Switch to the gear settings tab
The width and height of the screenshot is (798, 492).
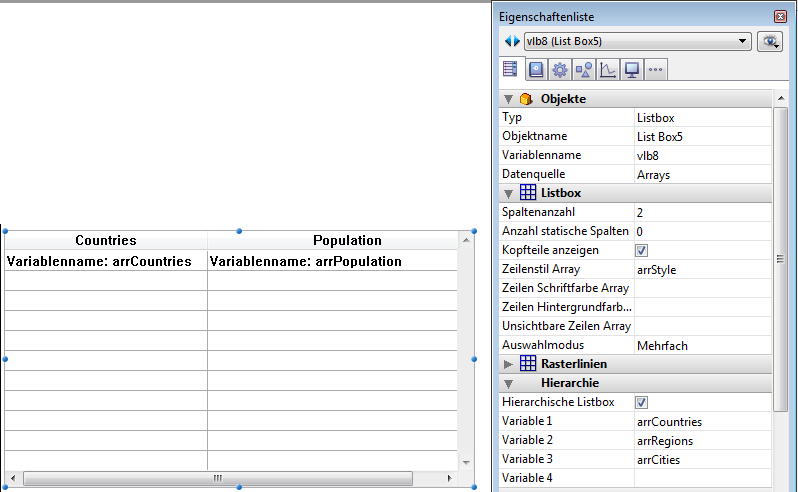point(560,69)
